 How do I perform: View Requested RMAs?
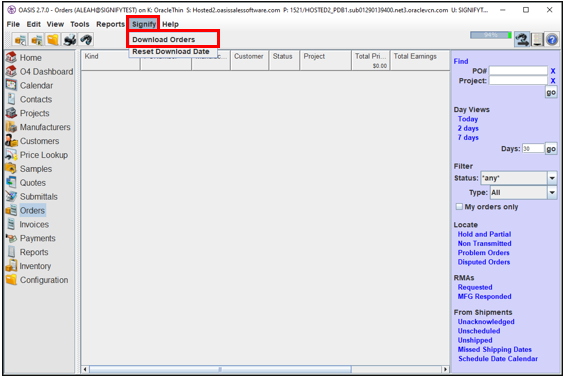[475, 287]
